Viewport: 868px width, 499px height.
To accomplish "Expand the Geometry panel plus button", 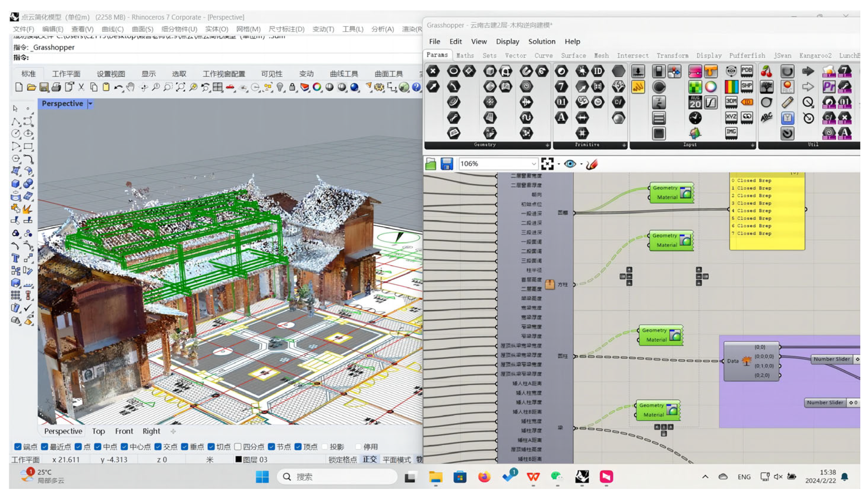I will (547, 145).
